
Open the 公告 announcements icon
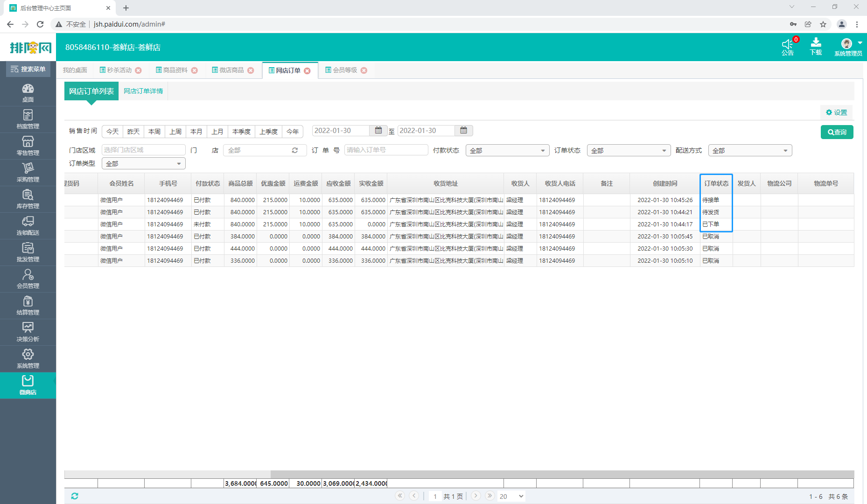pyautogui.click(x=788, y=47)
